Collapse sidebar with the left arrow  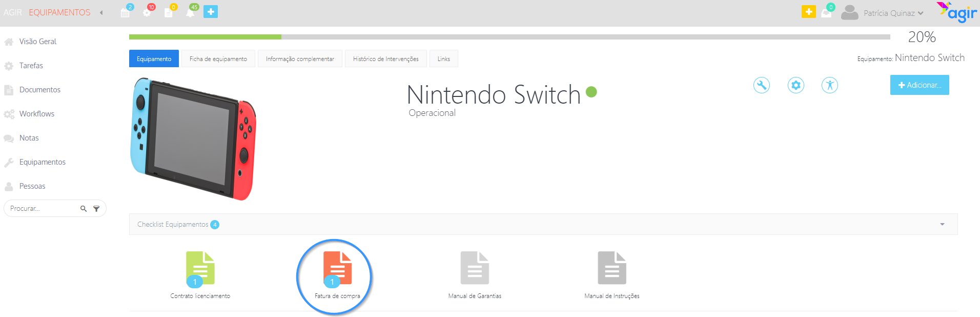click(101, 13)
